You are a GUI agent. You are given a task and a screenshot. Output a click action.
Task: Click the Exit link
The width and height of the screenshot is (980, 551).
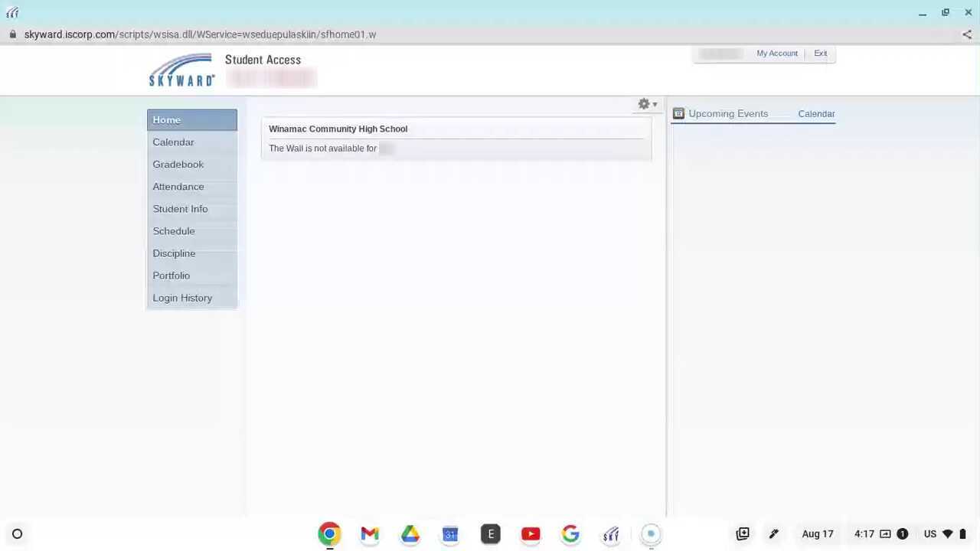pyautogui.click(x=820, y=54)
